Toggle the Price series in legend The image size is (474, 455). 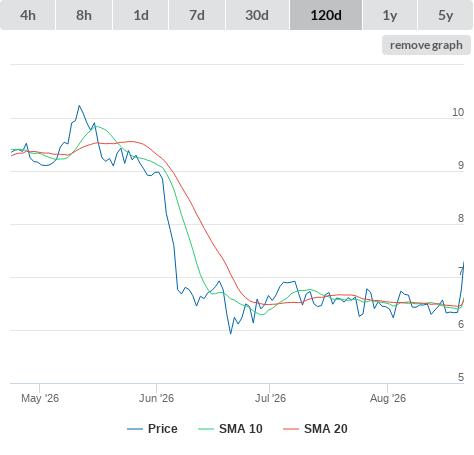point(163,429)
